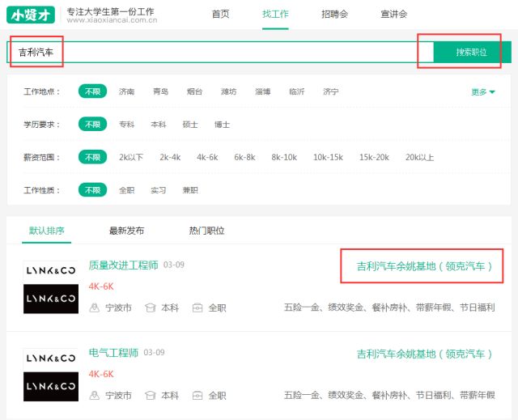Open the 找工作 navigation tab
Image resolution: width=518 pixels, height=420 pixels.
[275, 15]
